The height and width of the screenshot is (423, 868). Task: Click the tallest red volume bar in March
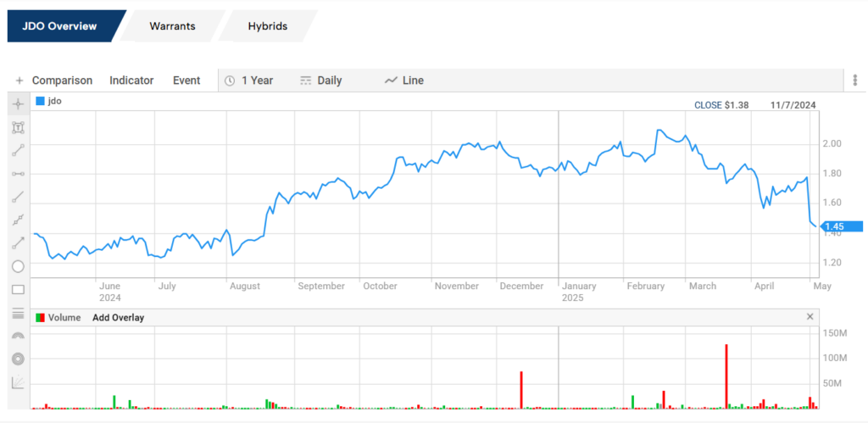click(726, 376)
